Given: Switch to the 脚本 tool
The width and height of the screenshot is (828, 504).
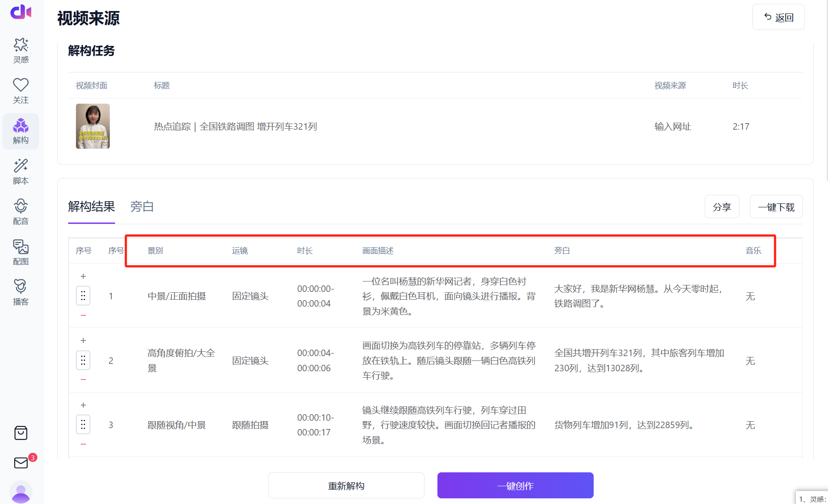Looking at the screenshot, I should click(x=20, y=171).
